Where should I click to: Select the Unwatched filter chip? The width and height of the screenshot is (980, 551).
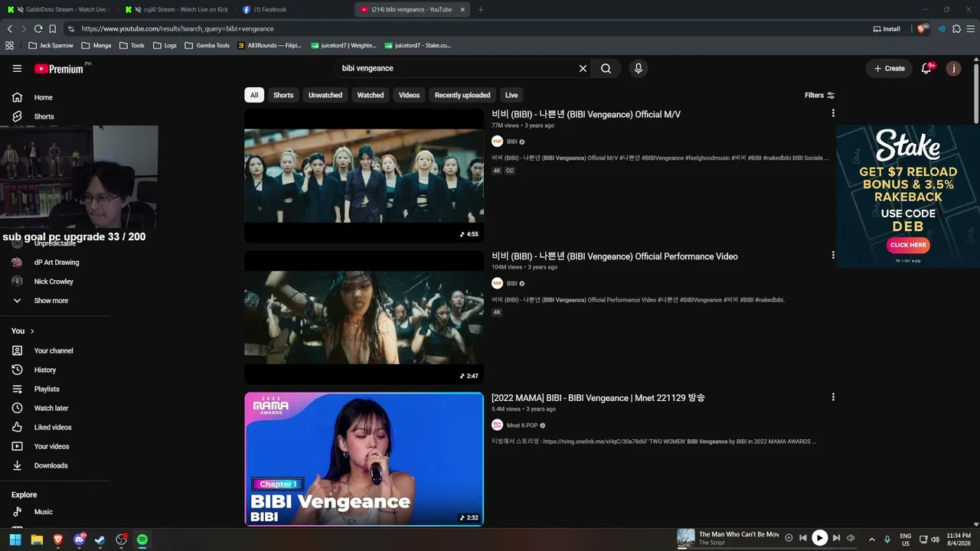[325, 95]
